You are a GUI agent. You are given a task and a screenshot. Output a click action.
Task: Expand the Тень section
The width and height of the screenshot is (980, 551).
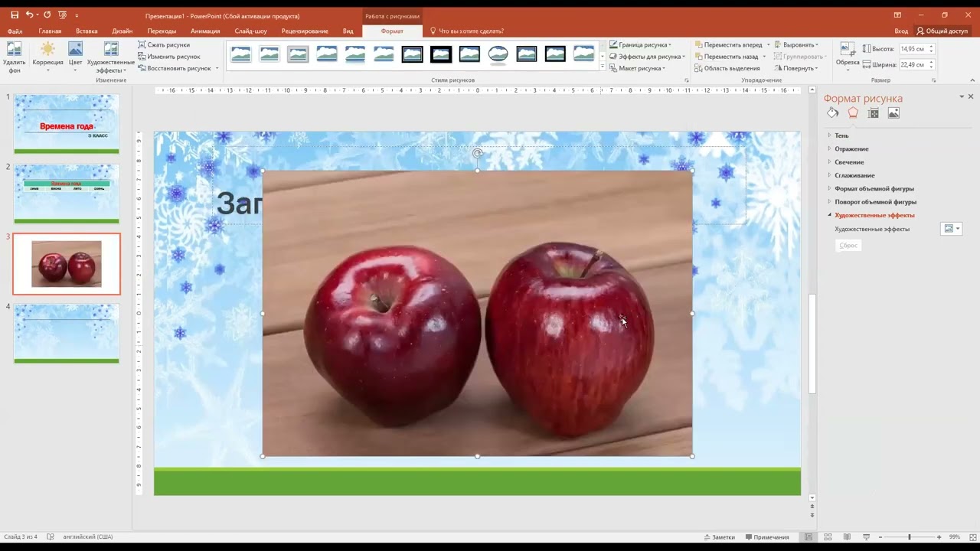[841, 135]
